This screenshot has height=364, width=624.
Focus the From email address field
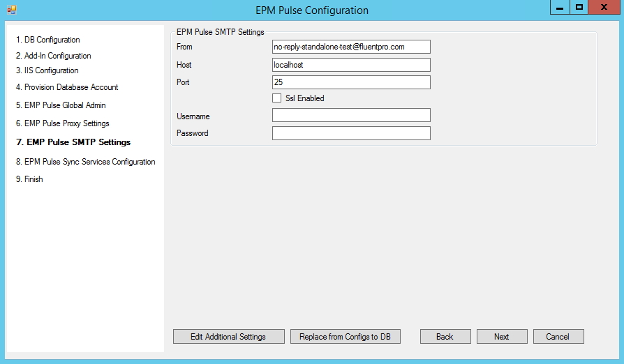(x=351, y=47)
